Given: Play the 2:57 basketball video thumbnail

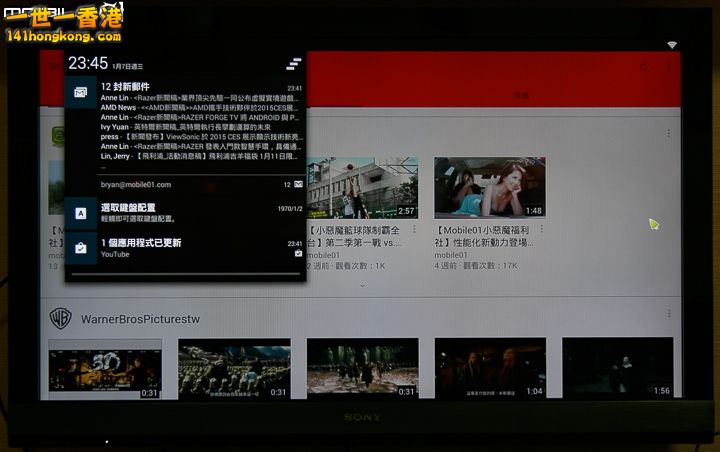Looking at the screenshot, I should coord(362,187).
